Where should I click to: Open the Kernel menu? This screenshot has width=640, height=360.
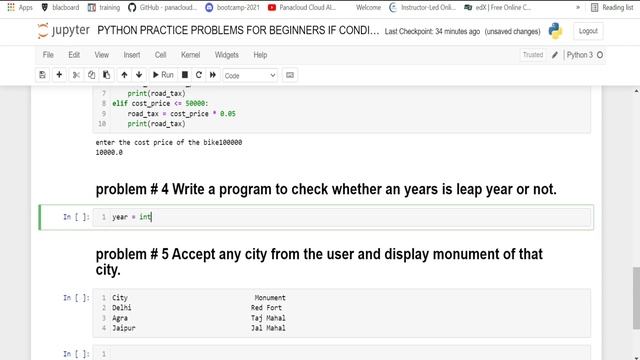coord(190,55)
